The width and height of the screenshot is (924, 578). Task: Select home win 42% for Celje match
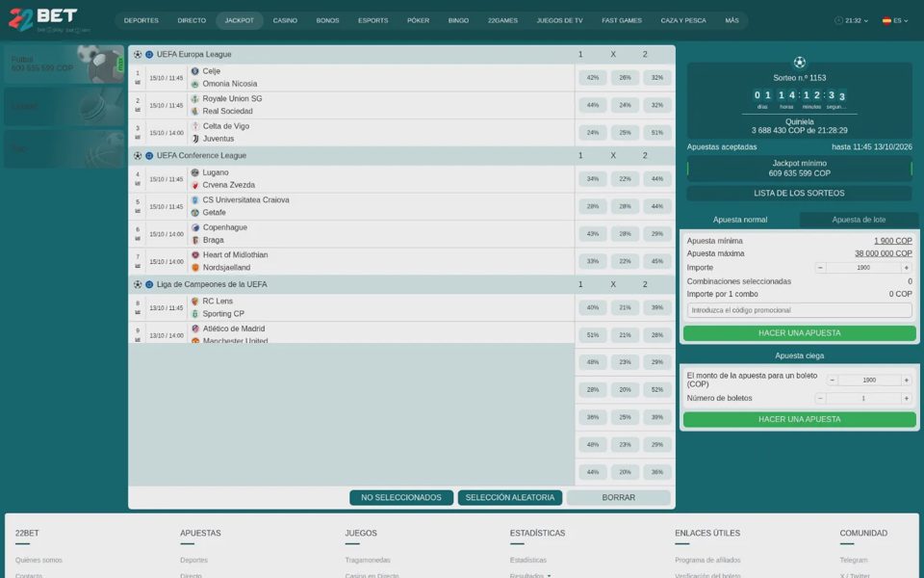click(592, 78)
